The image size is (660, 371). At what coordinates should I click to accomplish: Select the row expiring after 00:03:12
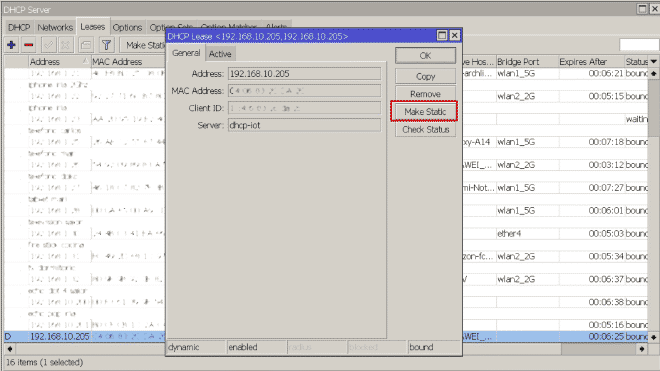(x=556, y=165)
